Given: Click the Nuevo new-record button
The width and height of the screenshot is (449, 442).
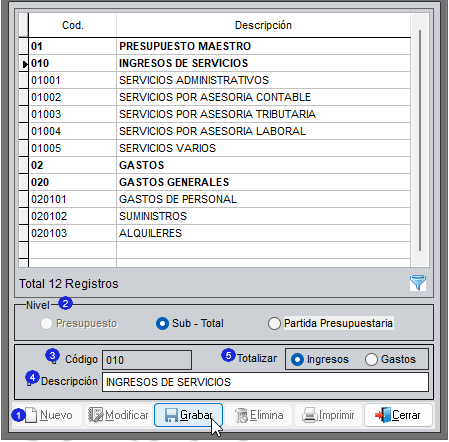Looking at the screenshot, I should [47, 415].
